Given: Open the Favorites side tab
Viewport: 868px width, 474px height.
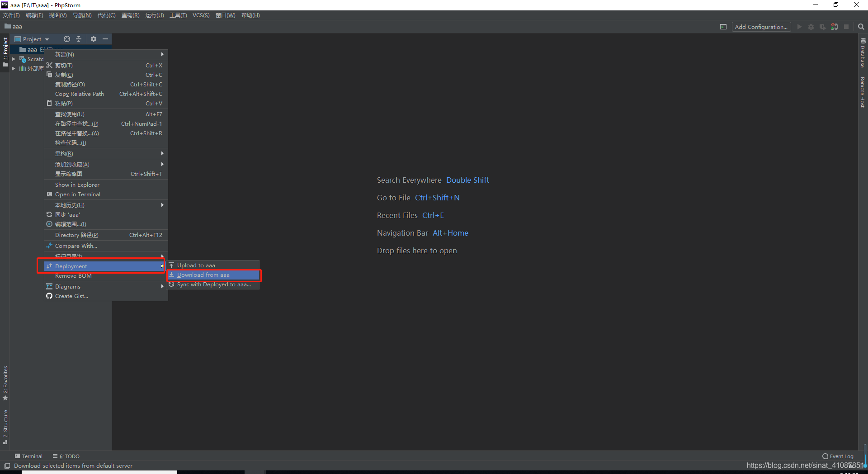Looking at the screenshot, I should click(x=5, y=383).
